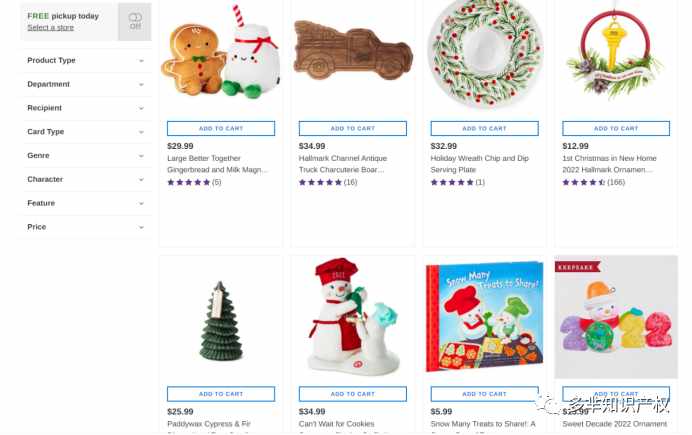Expand the Genre filter
The height and width of the screenshot is (435, 692).
[85, 156]
